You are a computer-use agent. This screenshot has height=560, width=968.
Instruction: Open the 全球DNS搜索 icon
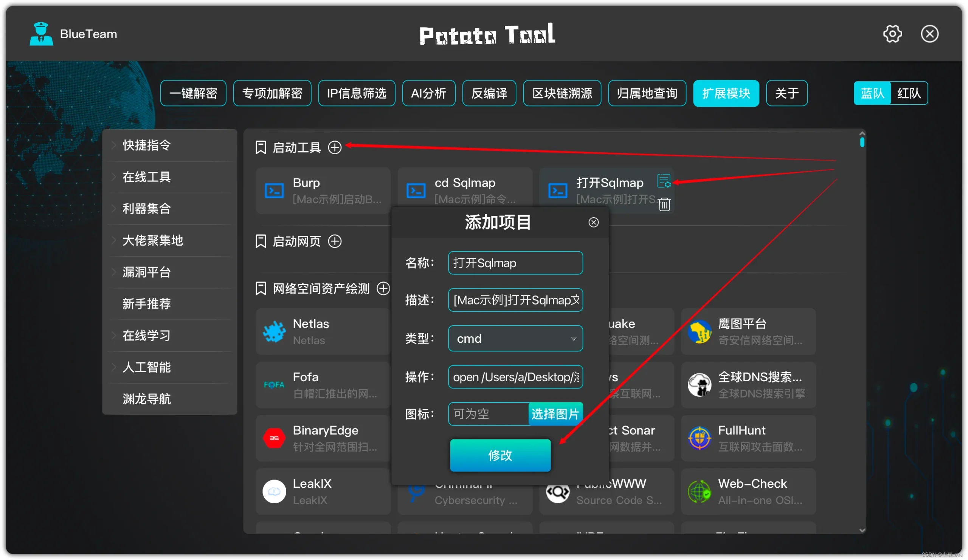[x=700, y=385]
